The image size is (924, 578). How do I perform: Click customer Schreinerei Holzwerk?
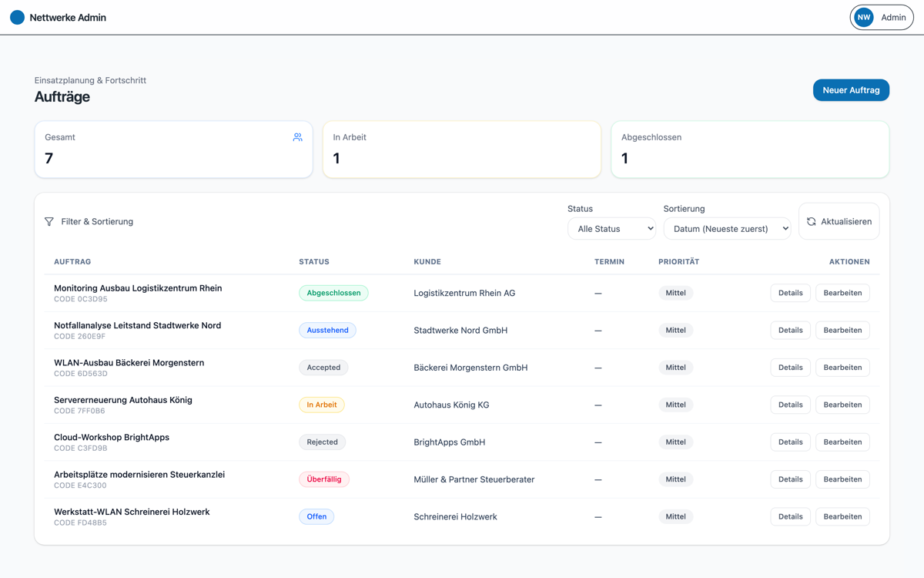(x=455, y=516)
